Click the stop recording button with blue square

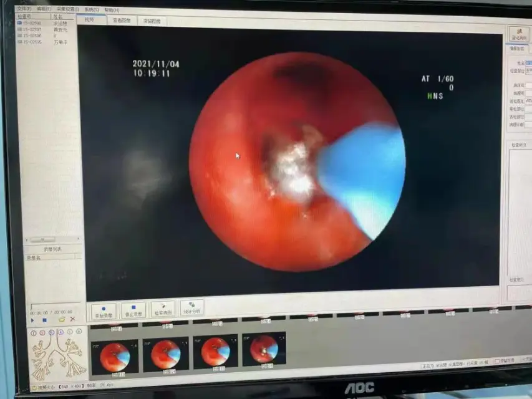pos(133,310)
